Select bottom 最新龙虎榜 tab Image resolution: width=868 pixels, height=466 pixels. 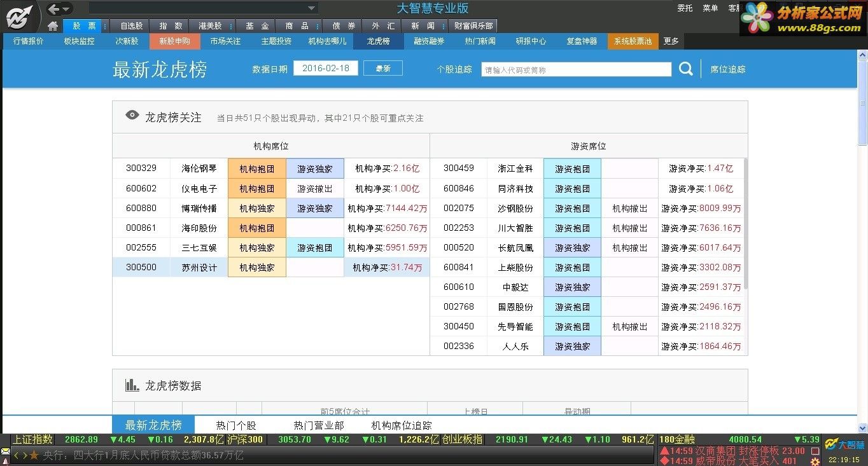pyautogui.click(x=153, y=425)
